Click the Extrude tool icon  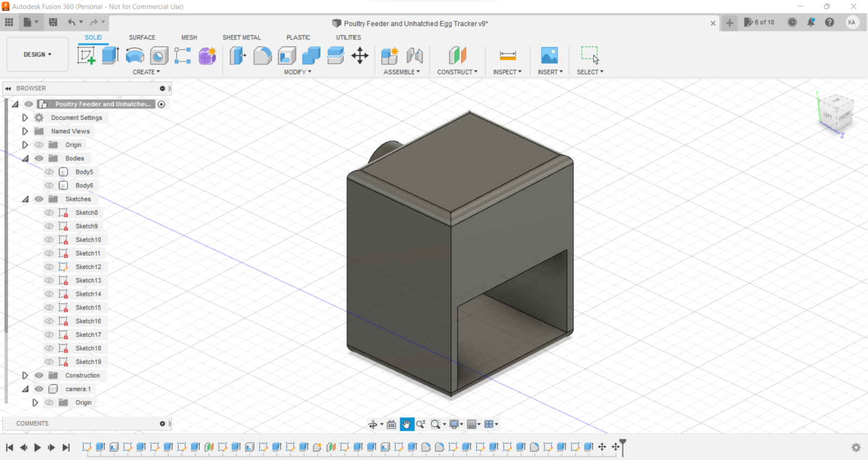click(111, 55)
